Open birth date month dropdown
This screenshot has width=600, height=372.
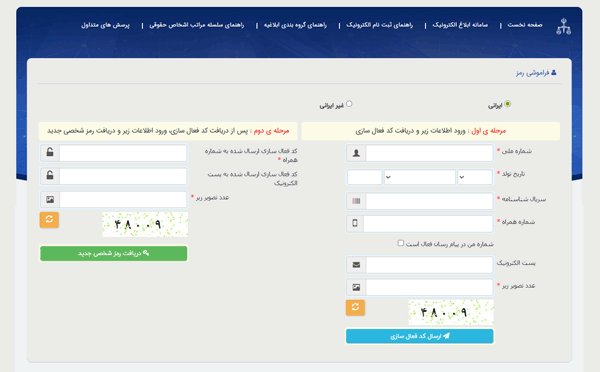tap(420, 177)
